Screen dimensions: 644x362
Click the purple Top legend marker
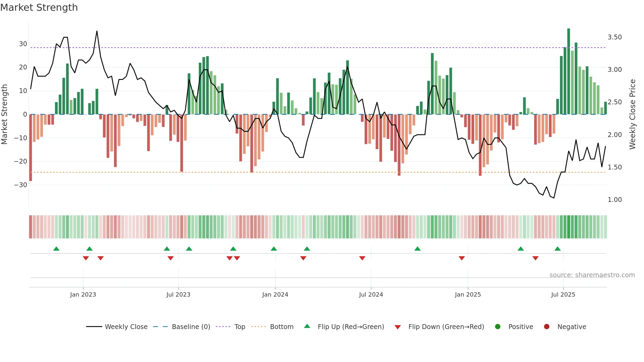pyautogui.click(x=223, y=327)
